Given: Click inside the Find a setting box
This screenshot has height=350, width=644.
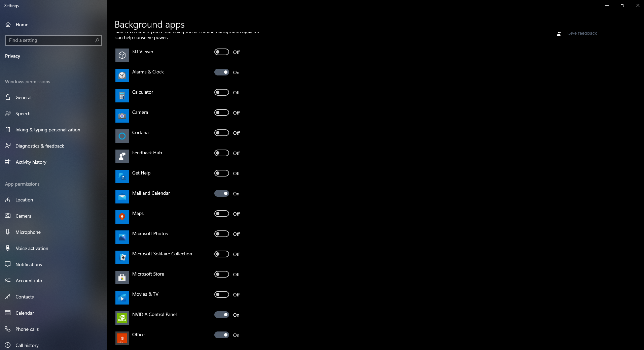Looking at the screenshot, I should (53, 40).
